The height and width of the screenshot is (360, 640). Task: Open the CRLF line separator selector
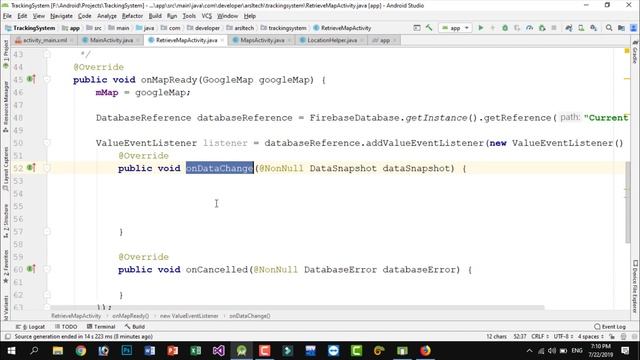coord(540,337)
